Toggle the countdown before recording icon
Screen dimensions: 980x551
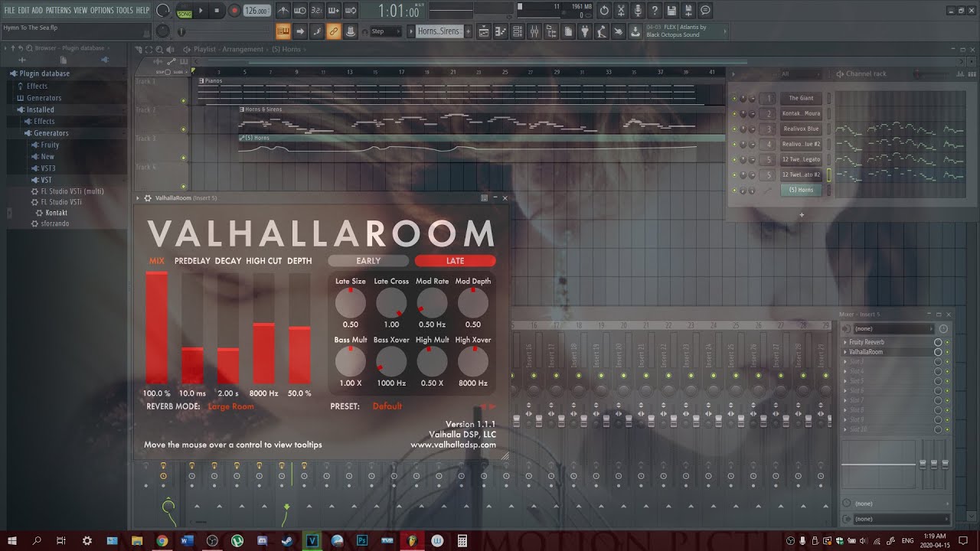tap(317, 11)
